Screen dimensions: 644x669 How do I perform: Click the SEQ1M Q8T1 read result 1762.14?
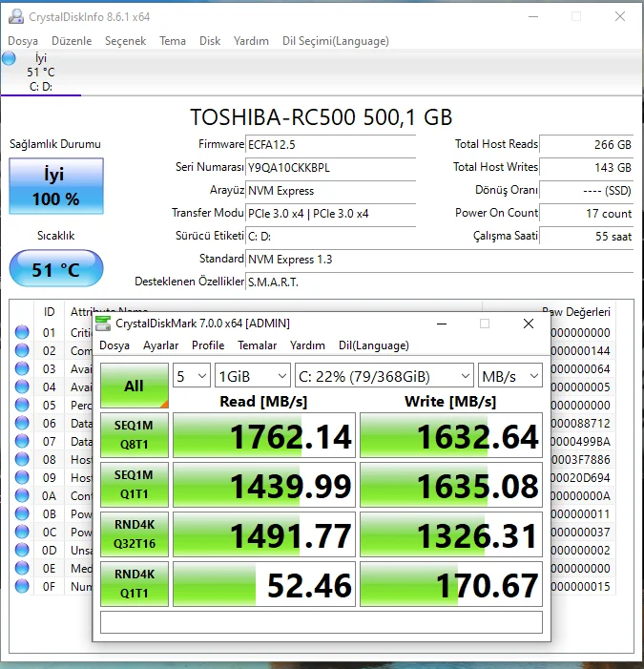point(264,435)
